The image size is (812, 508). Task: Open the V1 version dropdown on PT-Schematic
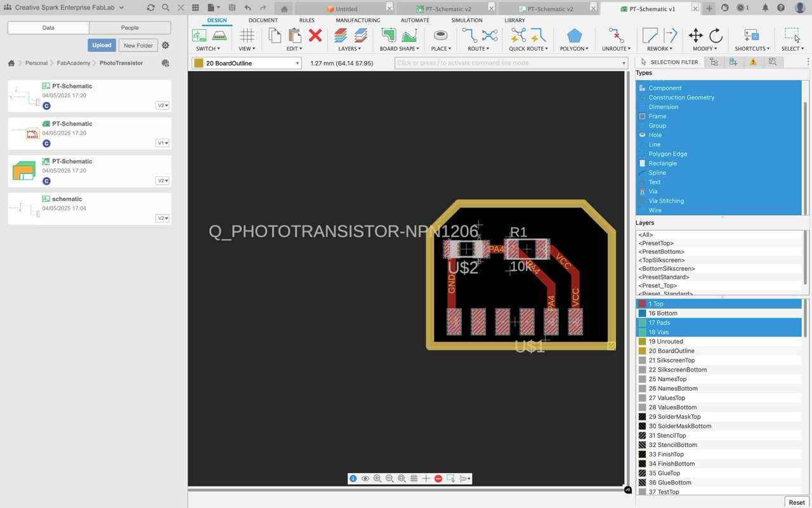[162, 143]
